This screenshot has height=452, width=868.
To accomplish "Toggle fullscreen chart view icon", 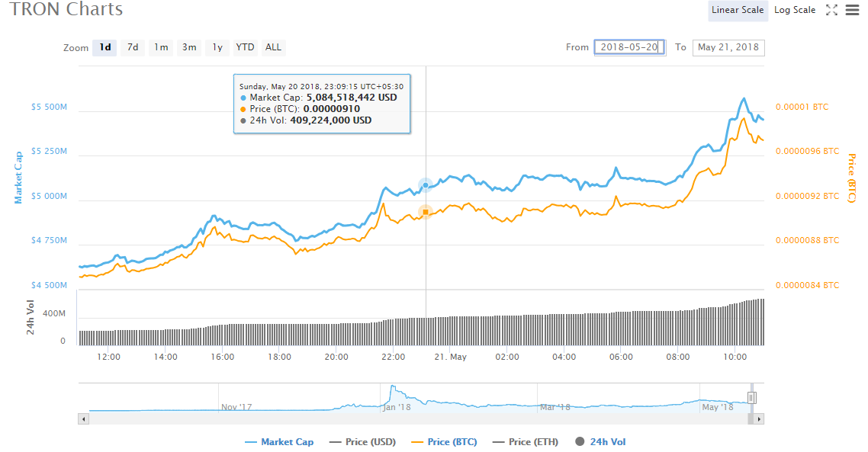I will pos(831,10).
